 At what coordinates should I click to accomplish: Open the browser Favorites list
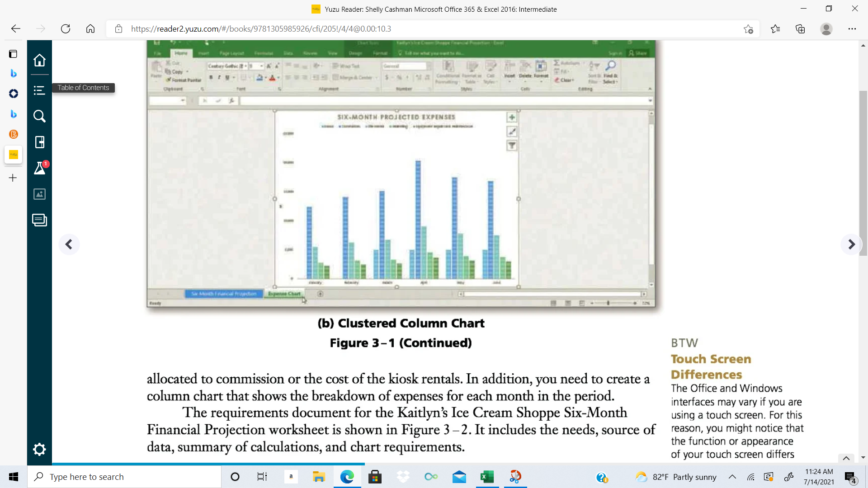pyautogui.click(x=775, y=29)
